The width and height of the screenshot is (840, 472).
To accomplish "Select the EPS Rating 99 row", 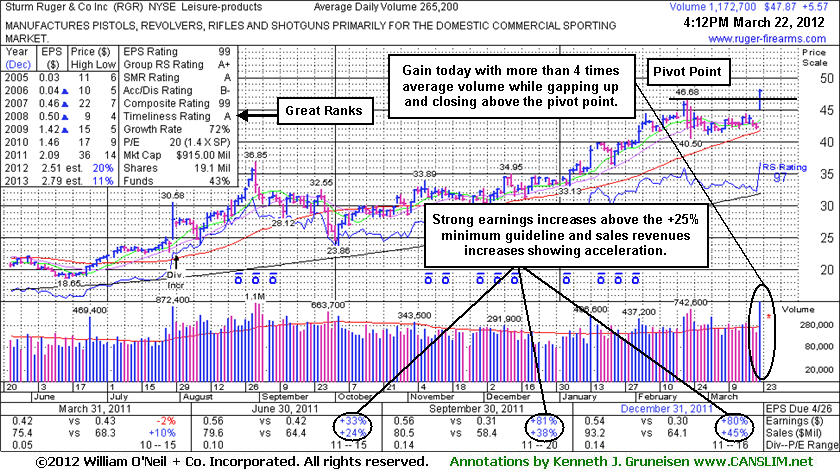I will coord(177,51).
